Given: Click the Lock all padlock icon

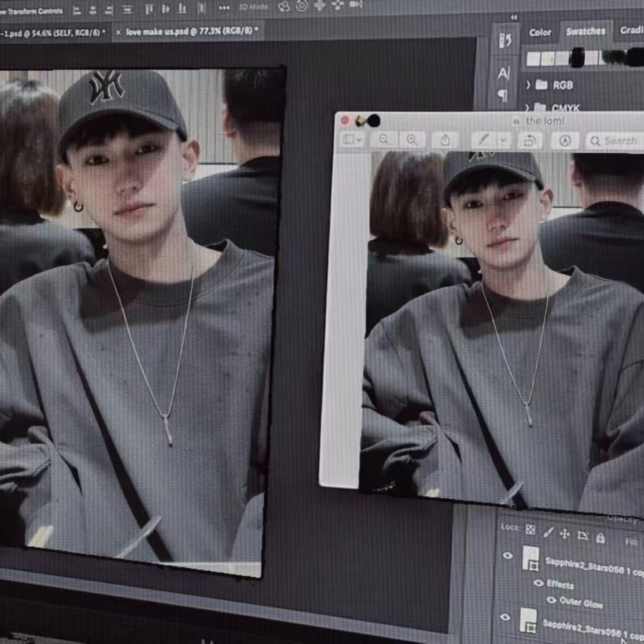Looking at the screenshot, I should point(600,538).
